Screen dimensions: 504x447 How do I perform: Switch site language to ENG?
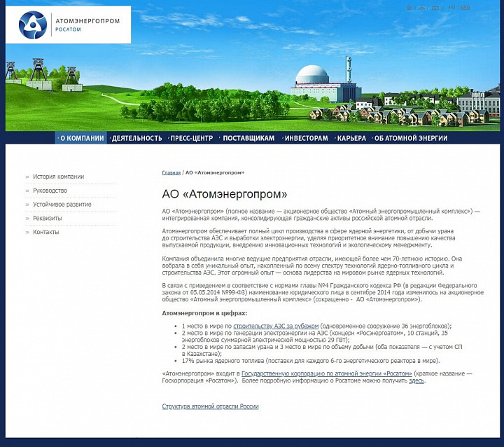click(465, 8)
